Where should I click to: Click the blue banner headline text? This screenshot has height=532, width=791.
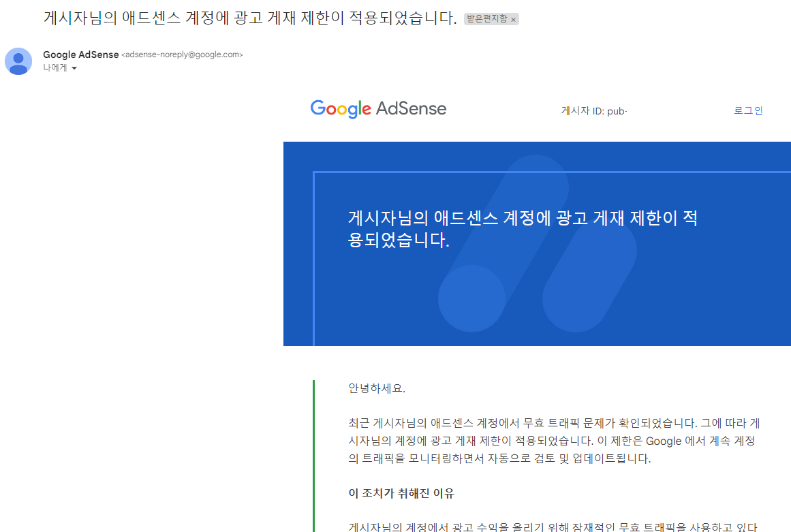pyautogui.click(x=523, y=228)
